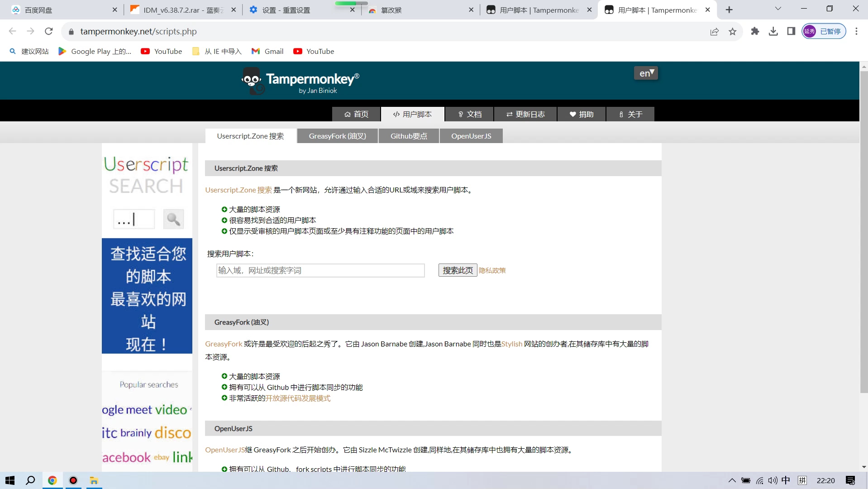Select the 用户脚本 nav item

click(412, 114)
